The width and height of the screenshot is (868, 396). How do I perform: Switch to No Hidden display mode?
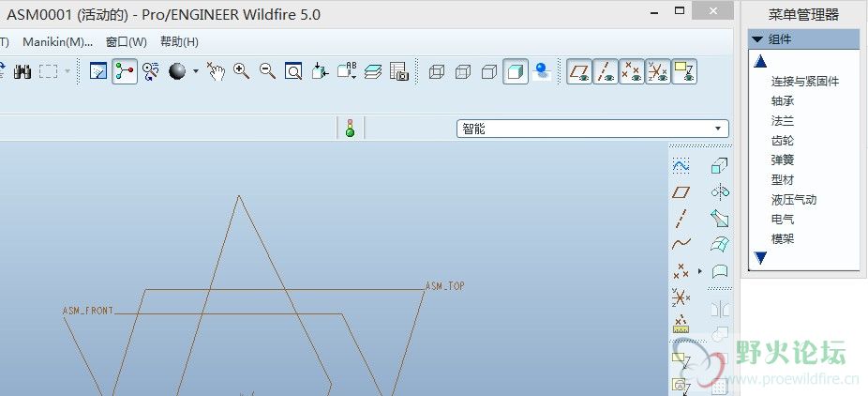pos(488,71)
